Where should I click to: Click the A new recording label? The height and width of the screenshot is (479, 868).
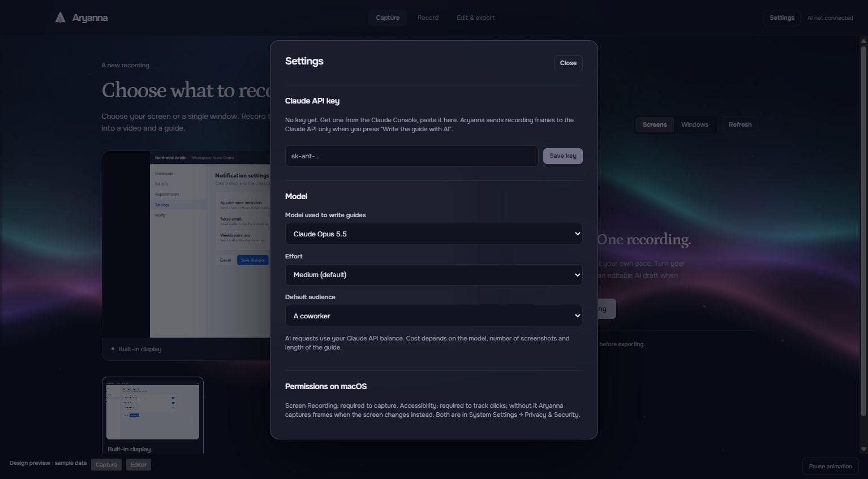[x=126, y=65]
